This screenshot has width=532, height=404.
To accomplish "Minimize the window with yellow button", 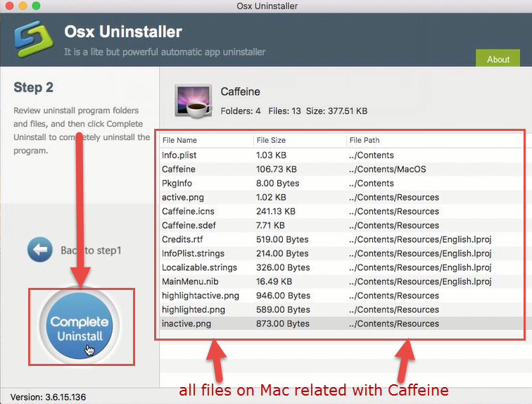I will pos(23,6).
